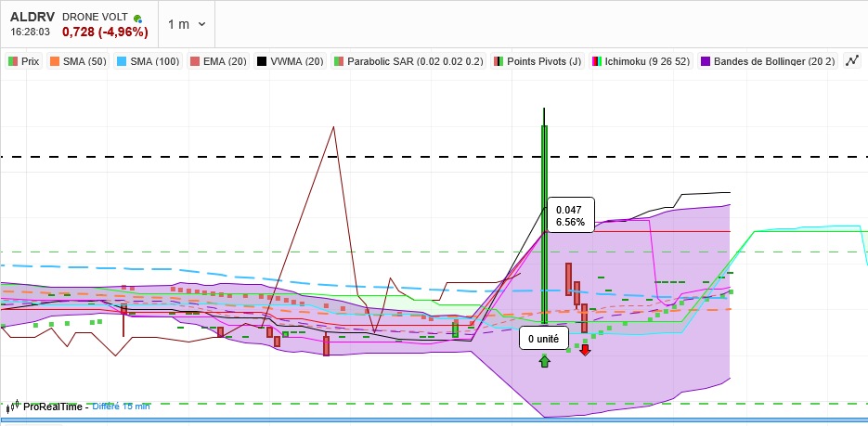Image resolution: width=868 pixels, height=426 pixels.
Task: Click the price 0,728 (-4,96%)
Action: (x=105, y=32)
